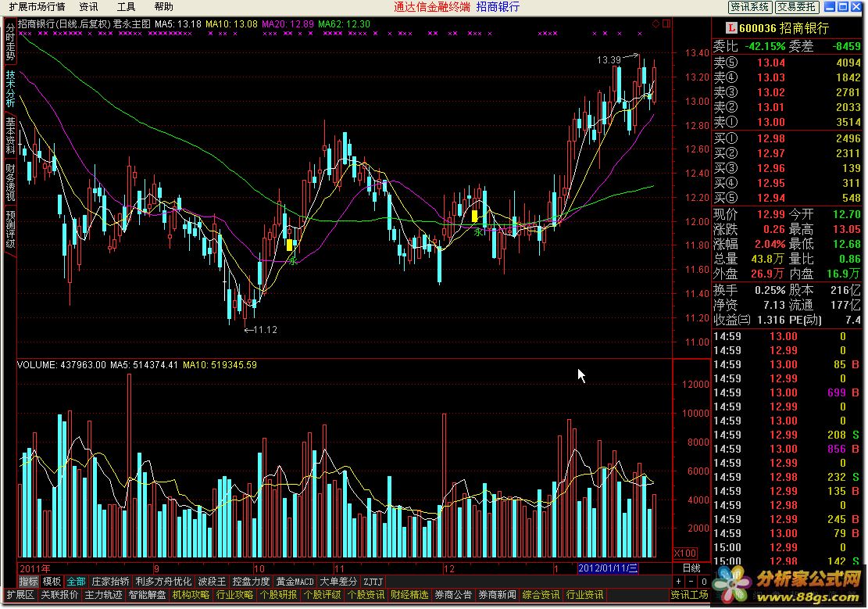Open the 个股研报 tab
This screenshot has height=609, width=868.
(x=278, y=595)
